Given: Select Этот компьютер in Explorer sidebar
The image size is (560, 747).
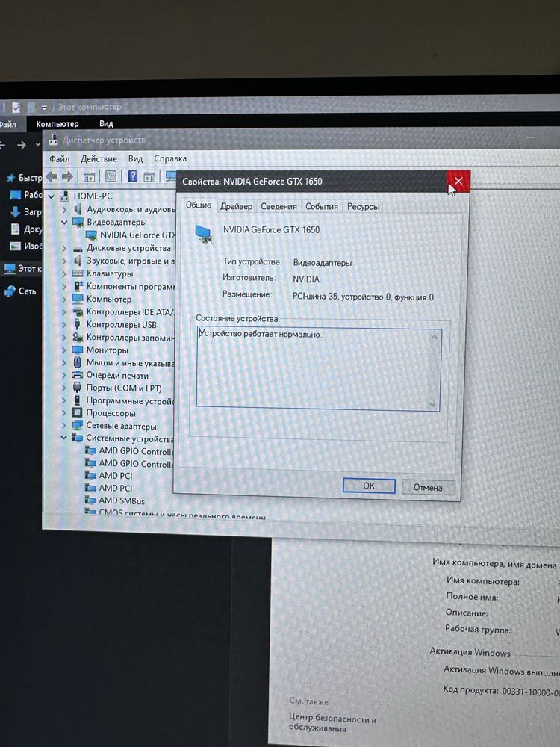Looking at the screenshot, I should (x=22, y=269).
